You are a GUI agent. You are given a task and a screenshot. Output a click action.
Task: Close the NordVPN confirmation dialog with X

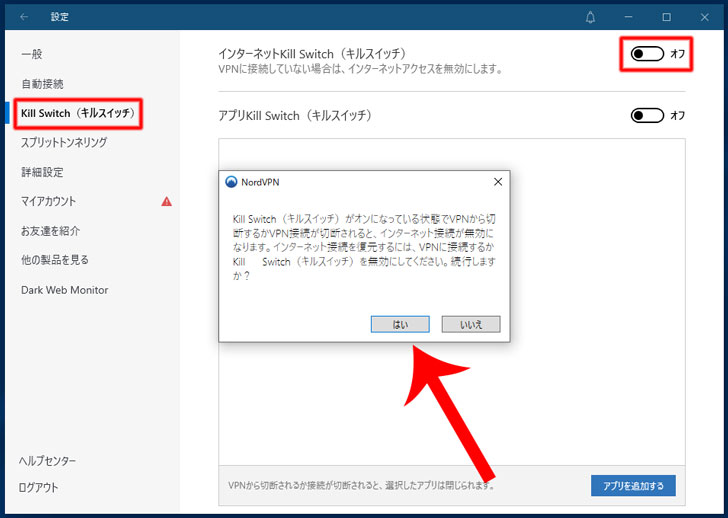pos(498,182)
